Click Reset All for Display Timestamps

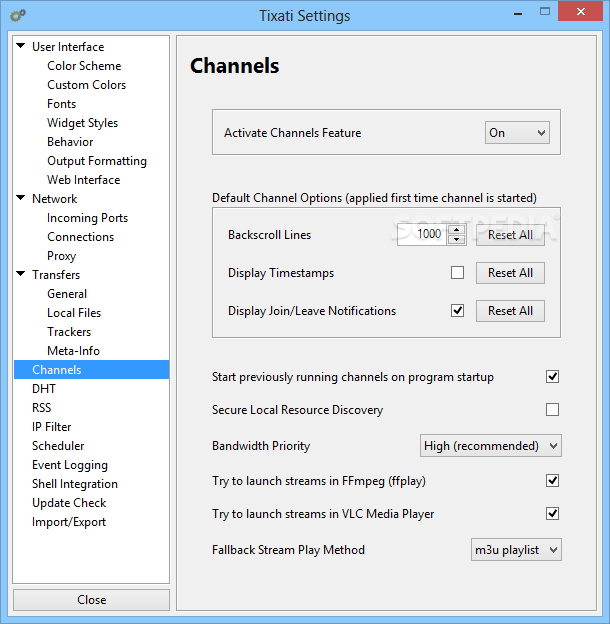(510, 273)
